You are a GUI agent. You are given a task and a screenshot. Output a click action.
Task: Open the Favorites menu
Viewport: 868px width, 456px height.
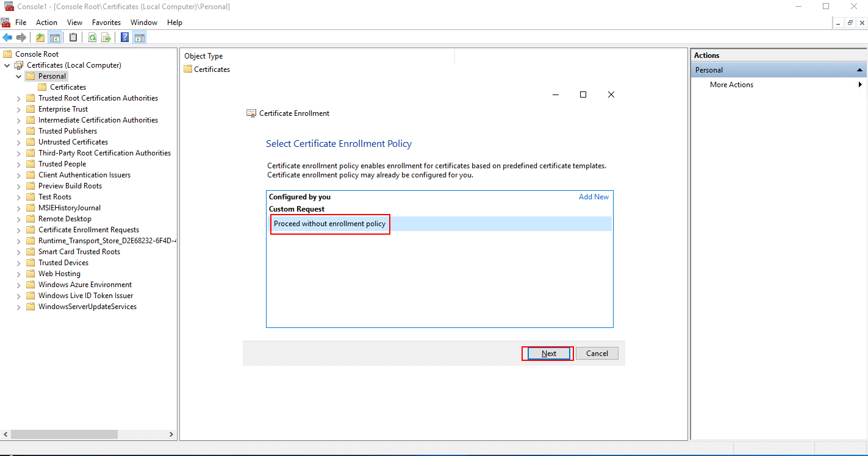pos(106,22)
